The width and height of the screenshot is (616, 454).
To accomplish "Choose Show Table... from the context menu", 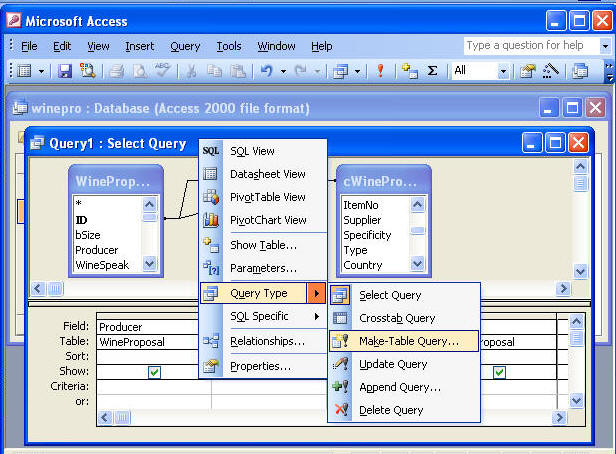I will 263,245.
